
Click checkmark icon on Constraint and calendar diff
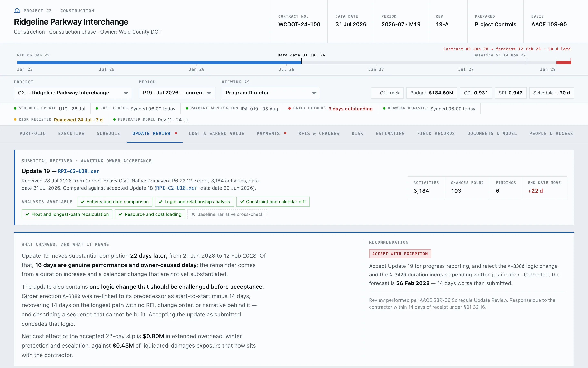(x=242, y=202)
